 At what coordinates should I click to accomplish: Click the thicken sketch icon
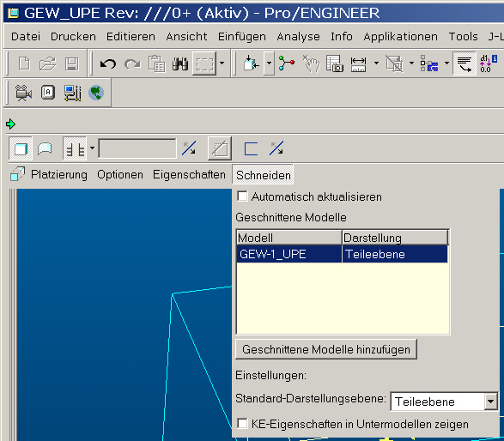tap(251, 148)
